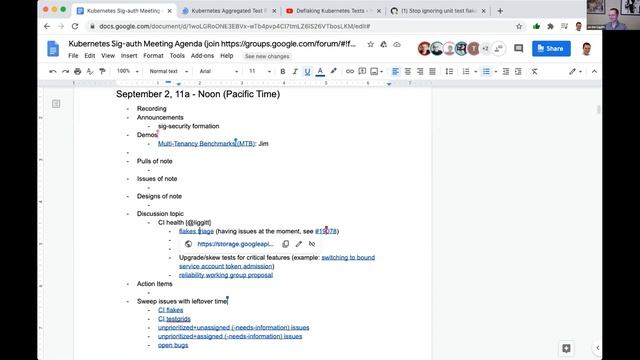Toggle the numbered list
This screenshot has height=360, width=640.
466,71
